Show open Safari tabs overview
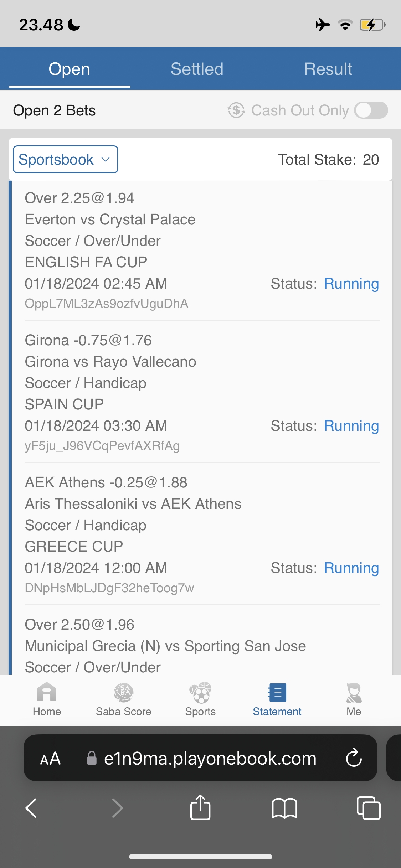401x868 pixels. pyautogui.click(x=369, y=808)
